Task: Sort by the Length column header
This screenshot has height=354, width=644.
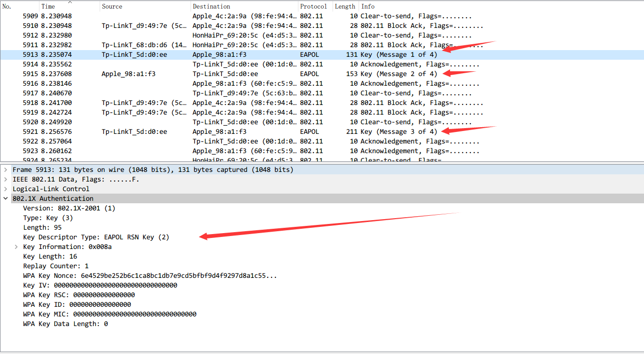Action: [x=345, y=6]
